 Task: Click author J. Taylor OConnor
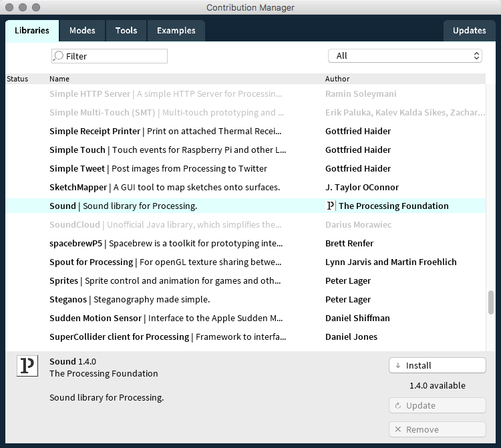(362, 187)
